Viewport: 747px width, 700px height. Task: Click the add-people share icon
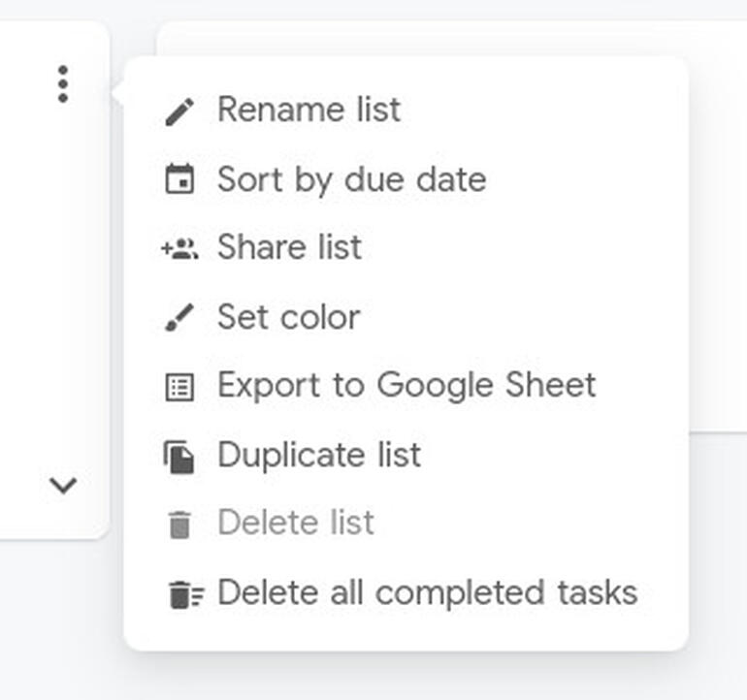coord(179,248)
